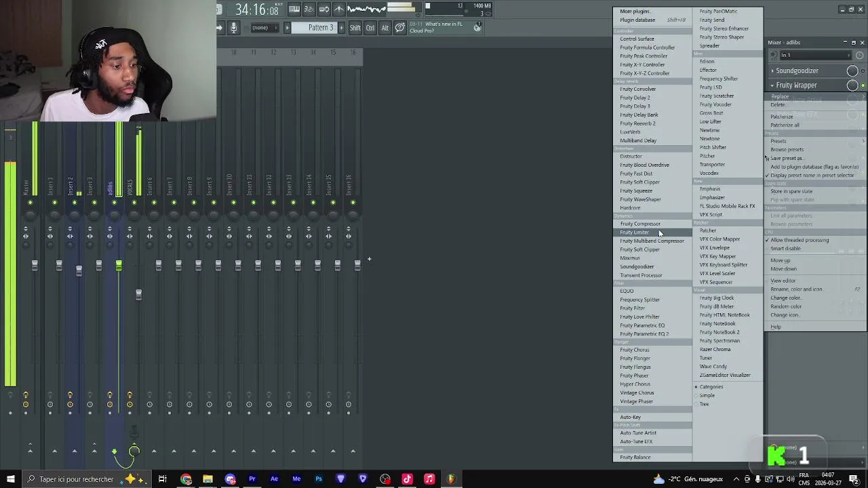This screenshot has width=868, height=488.
Task: Choose Fruity Delay 3 plugin
Action: 652,106
